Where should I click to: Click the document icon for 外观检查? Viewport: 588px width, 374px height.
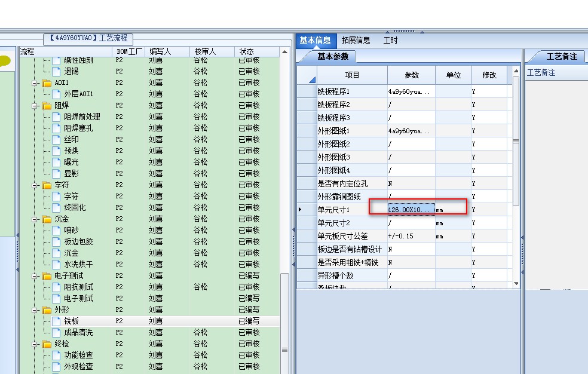(56, 366)
